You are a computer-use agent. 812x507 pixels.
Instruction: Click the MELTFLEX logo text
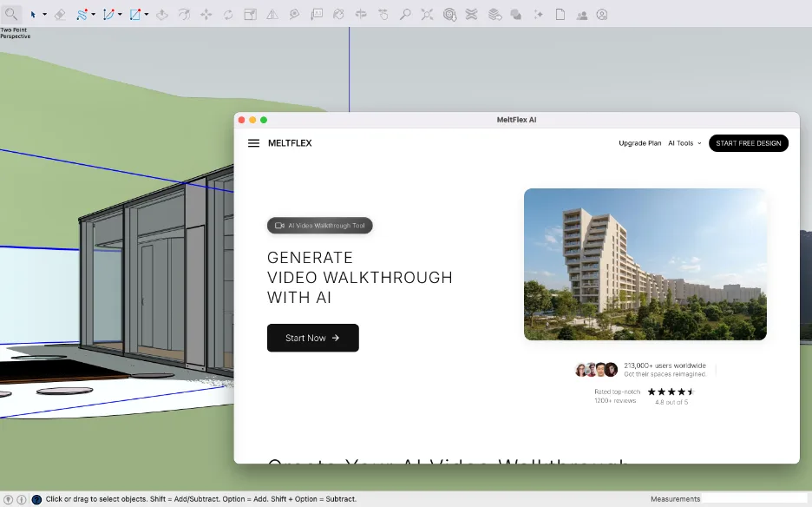290,143
